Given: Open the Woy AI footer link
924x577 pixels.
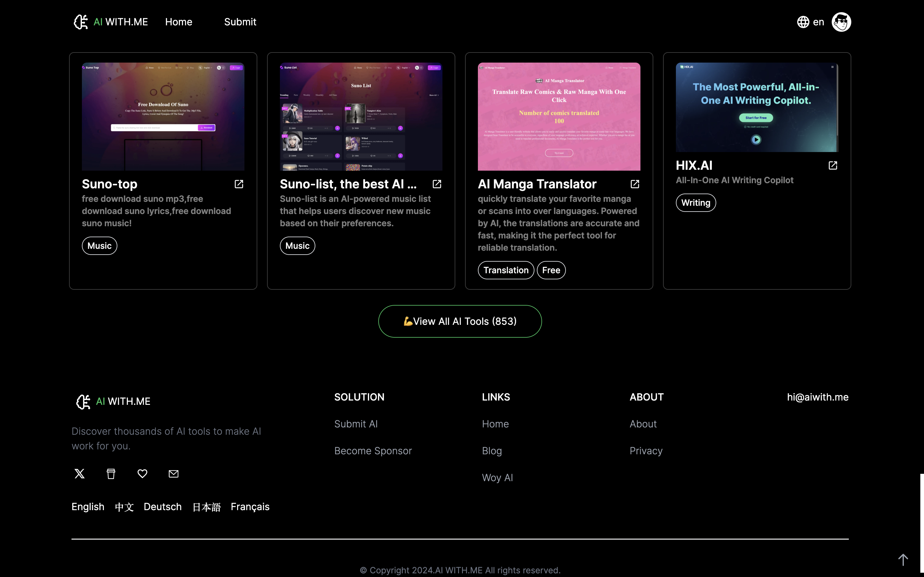Looking at the screenshot, I should [x=497, y=478].
